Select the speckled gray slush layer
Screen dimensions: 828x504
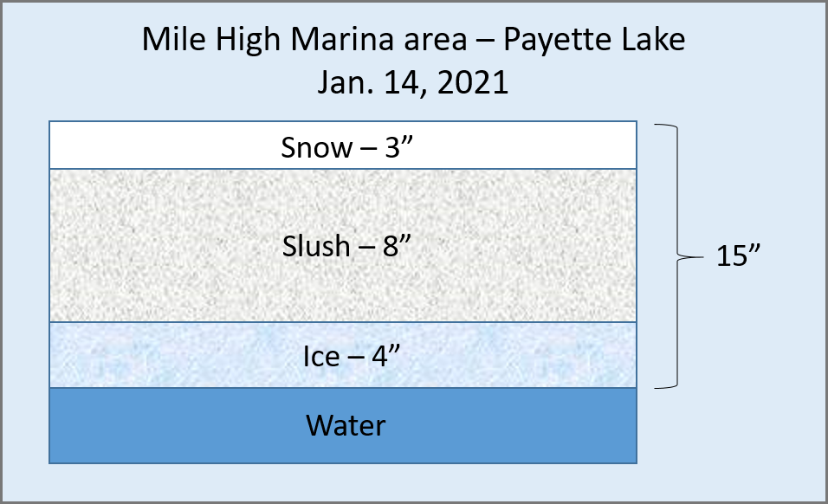(x=343, y=245)
